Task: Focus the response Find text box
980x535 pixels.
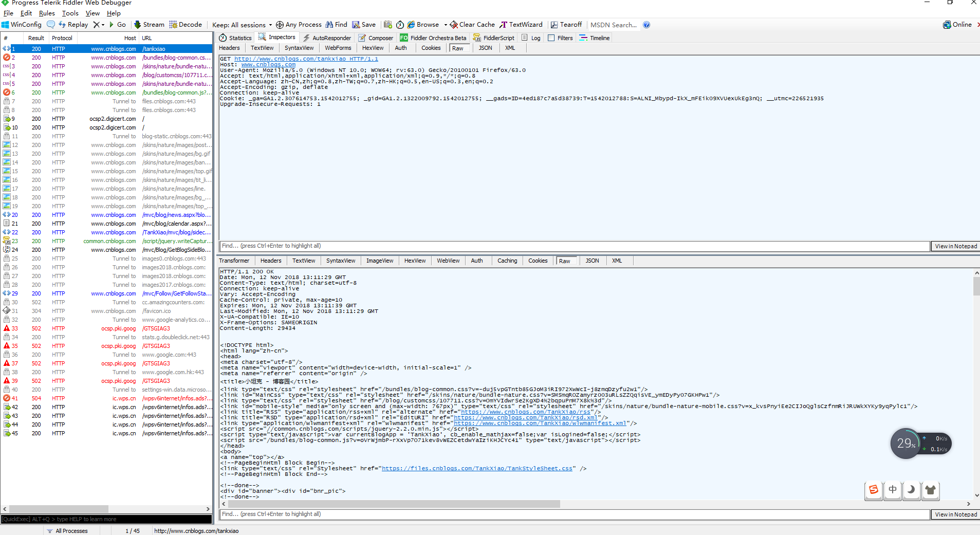Action: pos(575,514)
